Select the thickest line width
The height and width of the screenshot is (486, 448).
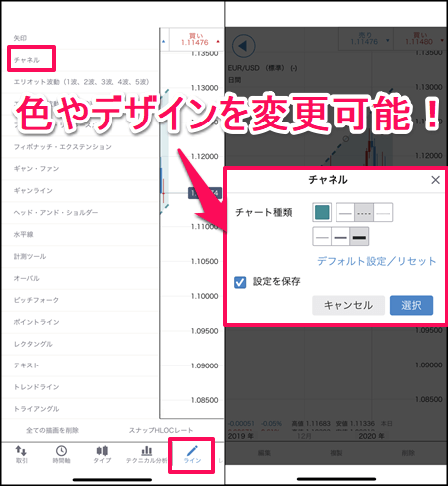(359, 237)
